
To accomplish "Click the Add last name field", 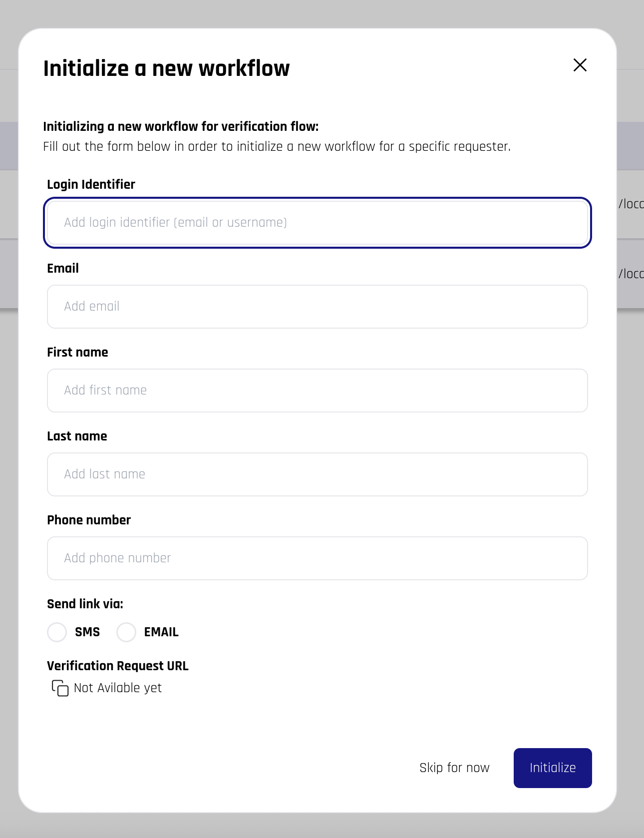I will click(318, 474).
